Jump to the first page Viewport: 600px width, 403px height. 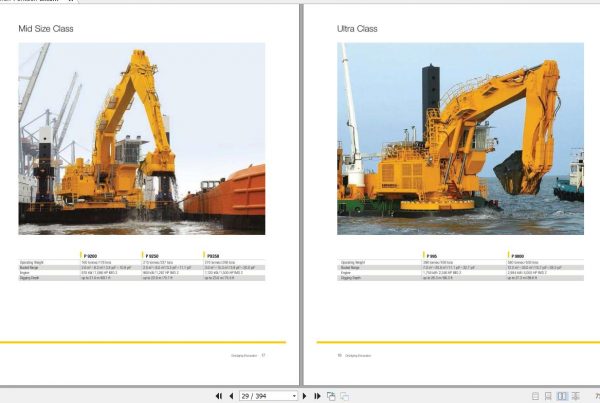219,396
